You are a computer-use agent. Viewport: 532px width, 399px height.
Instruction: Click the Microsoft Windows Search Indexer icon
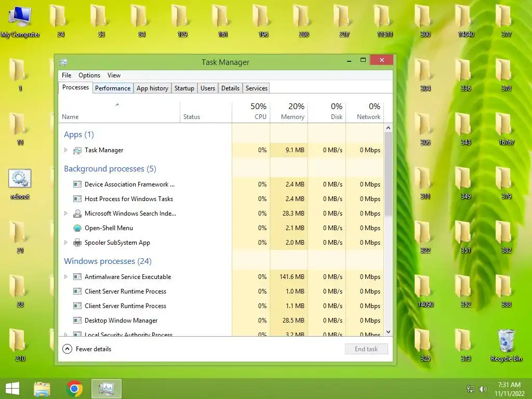[x=77, y=214]
